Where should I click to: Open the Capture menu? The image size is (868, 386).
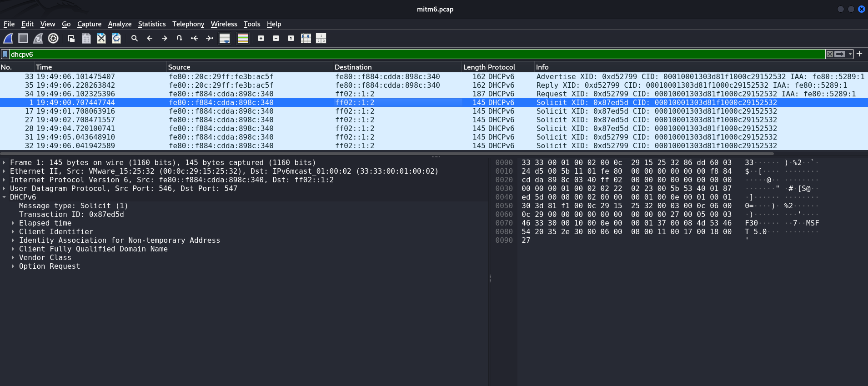click(x=89, y=24)
